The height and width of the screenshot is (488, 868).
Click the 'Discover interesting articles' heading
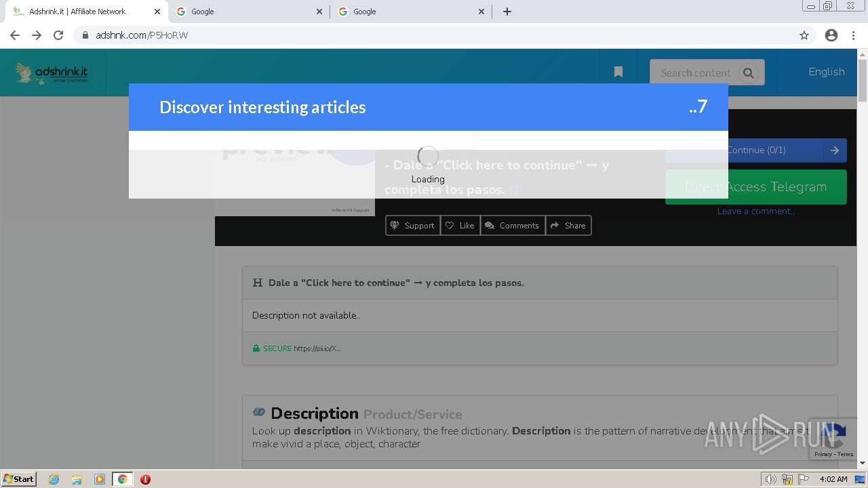(x=262, y=107)
